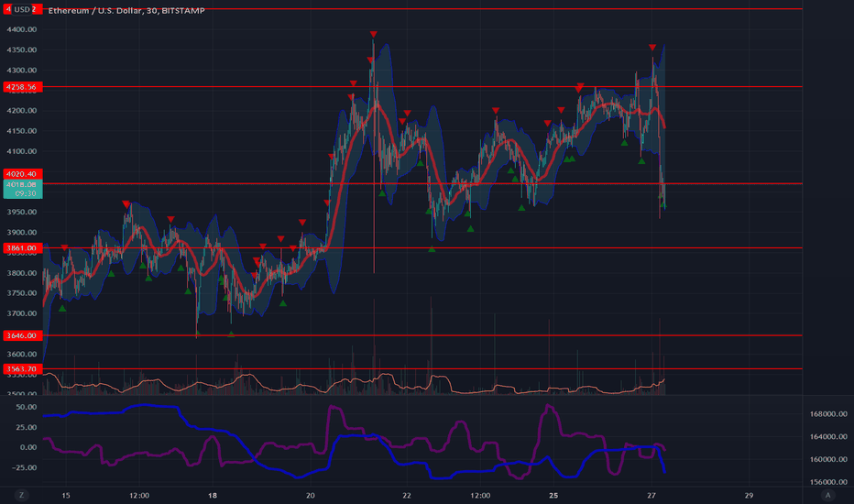This screenshot has height=504, width=854.
Task: Click the 4150.00 price axis value
Action: [22, 131]
